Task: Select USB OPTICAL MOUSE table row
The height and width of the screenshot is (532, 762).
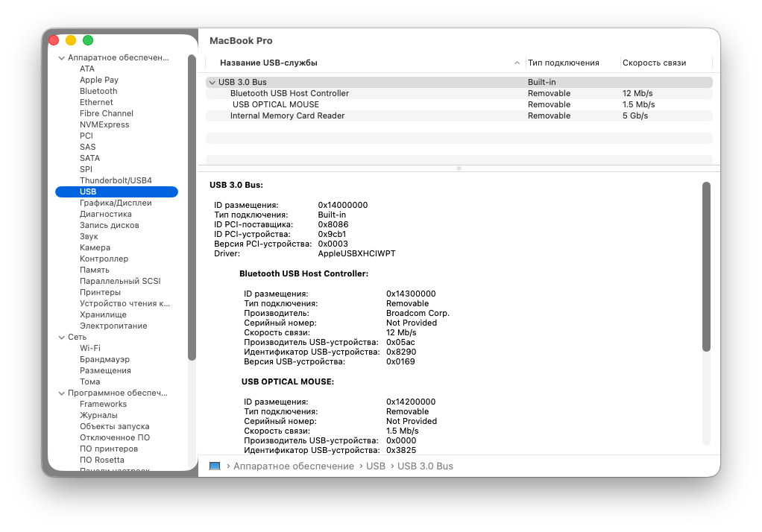Action: [x=459, y=105]
